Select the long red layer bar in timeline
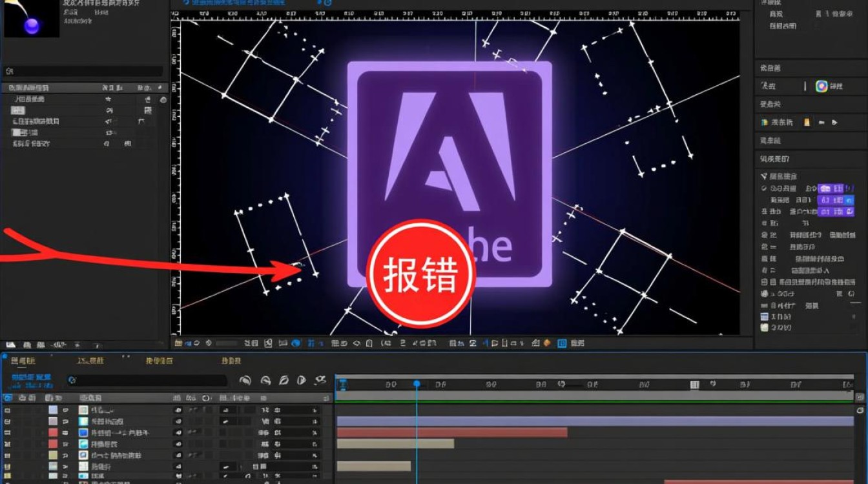Screen dimensions: 868x484 (452, 432)
